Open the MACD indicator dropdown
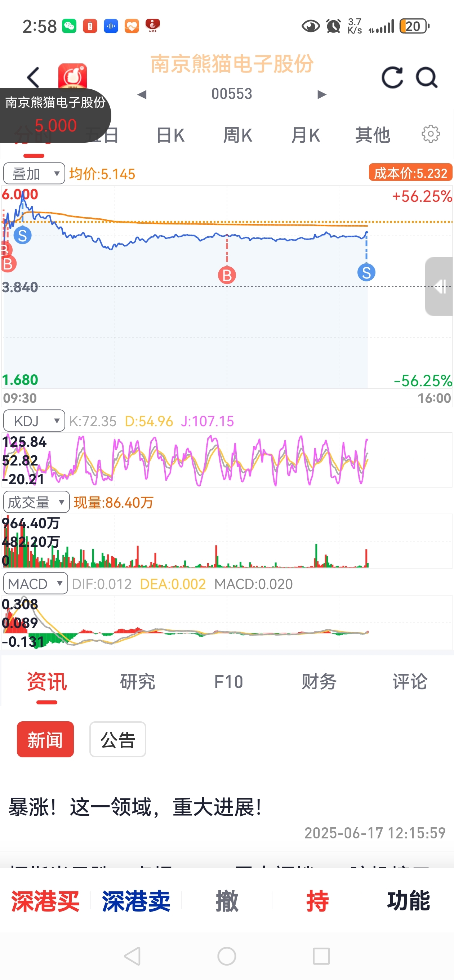This screenshot has width=454, height=980. tap(35, 583)
